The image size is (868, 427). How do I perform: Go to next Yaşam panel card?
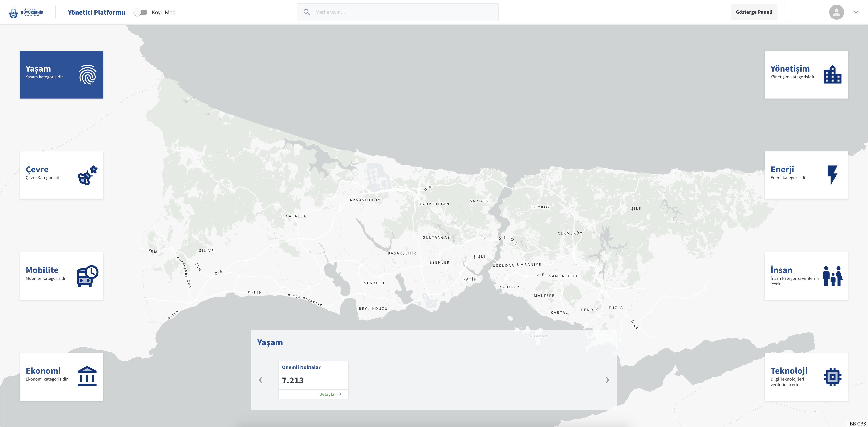click(x=607, y=380)
